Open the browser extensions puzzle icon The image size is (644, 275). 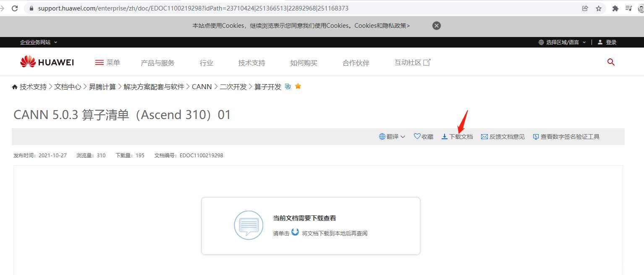(615, 8)
